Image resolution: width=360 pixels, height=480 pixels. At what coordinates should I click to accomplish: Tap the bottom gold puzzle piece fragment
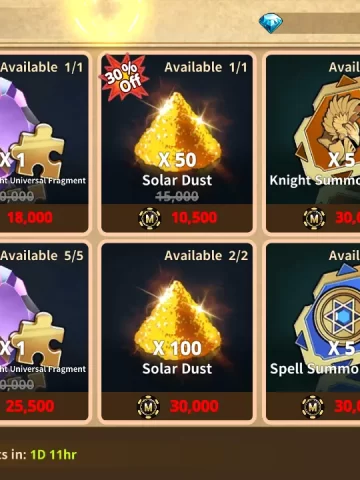(x=37, y=338)
